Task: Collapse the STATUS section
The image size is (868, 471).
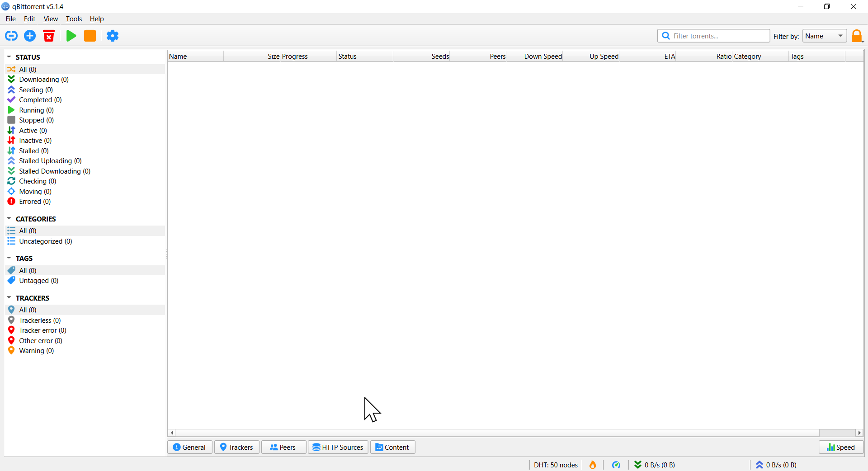Action: click(9, 57)
